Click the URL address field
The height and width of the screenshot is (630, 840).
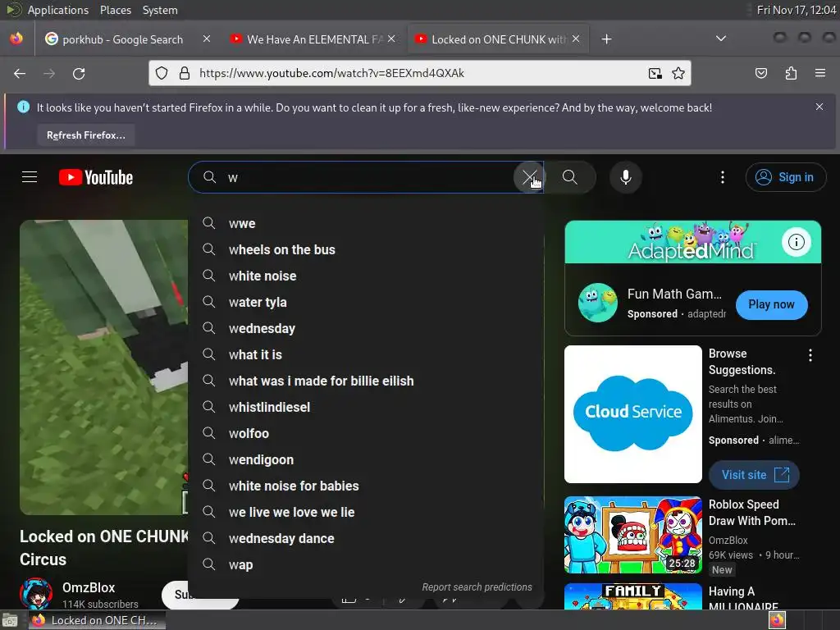tap(418, 73)
